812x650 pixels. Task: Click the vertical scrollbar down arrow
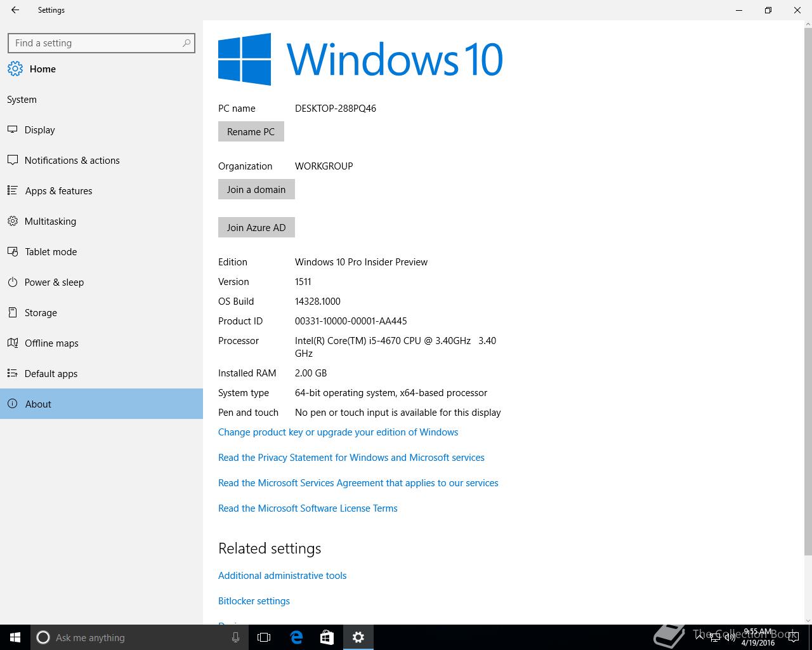(808, 620)
